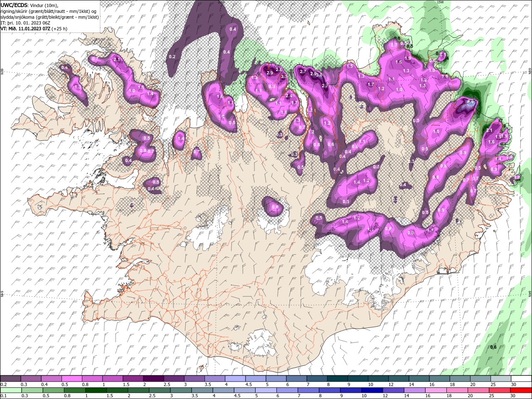The width and height of the screenshot is (532, 399).
Task: Click the 'Vindur (10m),' header text
Action: [44, 5]
